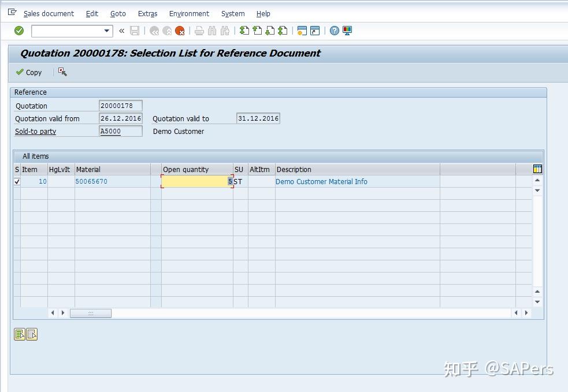Viewport: 568px width, 392px height.
Task: Click the red Cancel icon
Action: [179, 30]
